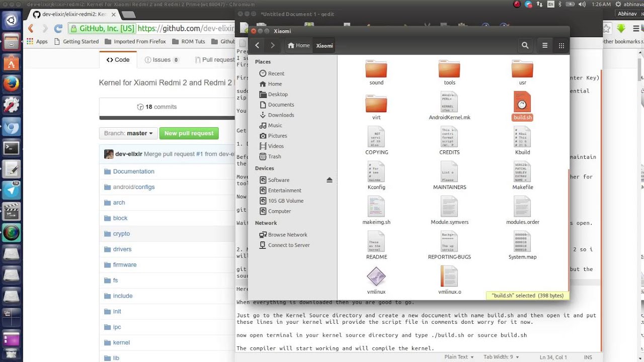The image size is (644, 362).
Task: Open the firmware folder on GitHub
Action: 125,265
